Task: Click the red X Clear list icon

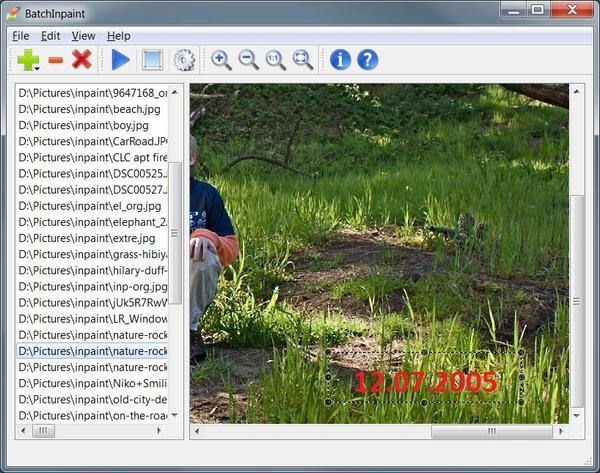Action: pyautogui.click(x=82, y=59)
